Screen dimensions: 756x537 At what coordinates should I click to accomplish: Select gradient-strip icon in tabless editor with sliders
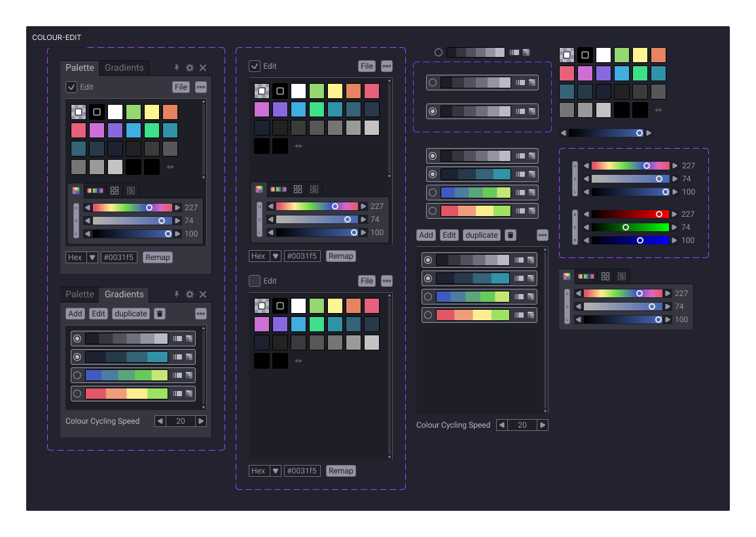click(x=278, y=189)
